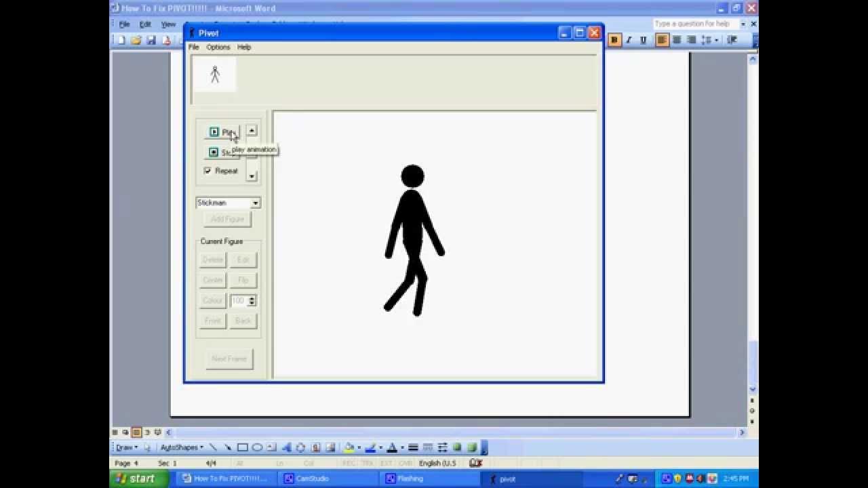Select the stickman frame thumbnail in timeline
This screenshot has width=868, height=488.
tap(215, 74)
